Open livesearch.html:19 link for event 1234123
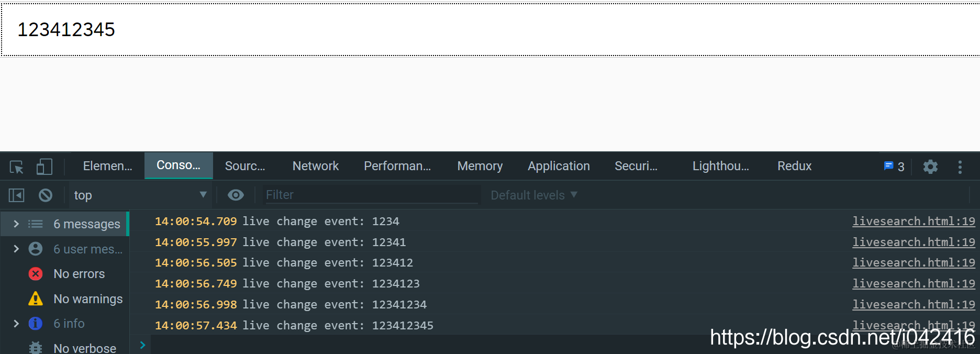Viewport: 980px width, 354px height. (914, 284)
